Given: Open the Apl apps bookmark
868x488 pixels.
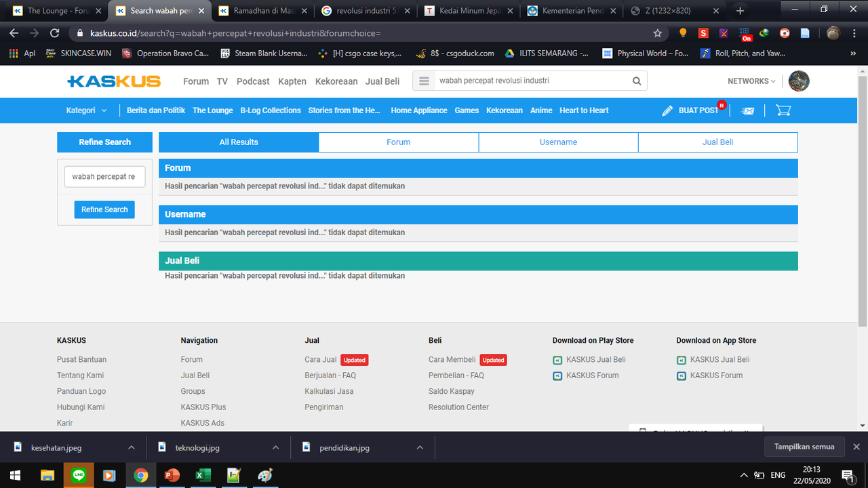Looking at the screenshot, I should [x=22, y=53].
